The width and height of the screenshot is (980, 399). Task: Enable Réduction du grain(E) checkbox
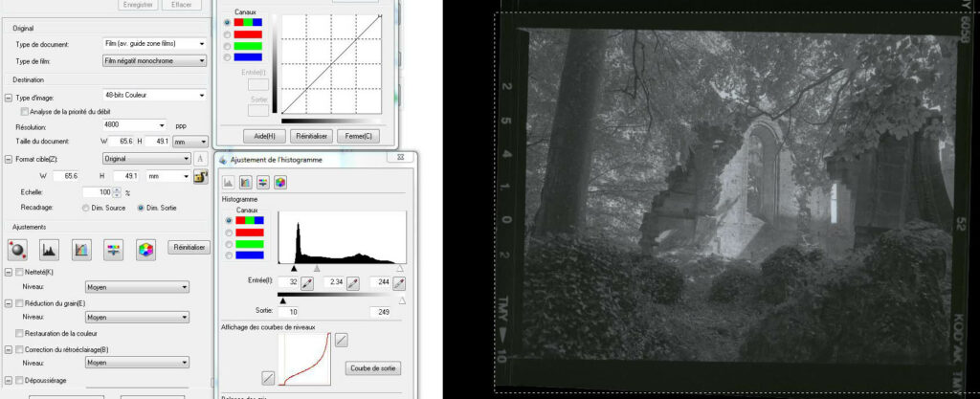[x=19, y=303]
